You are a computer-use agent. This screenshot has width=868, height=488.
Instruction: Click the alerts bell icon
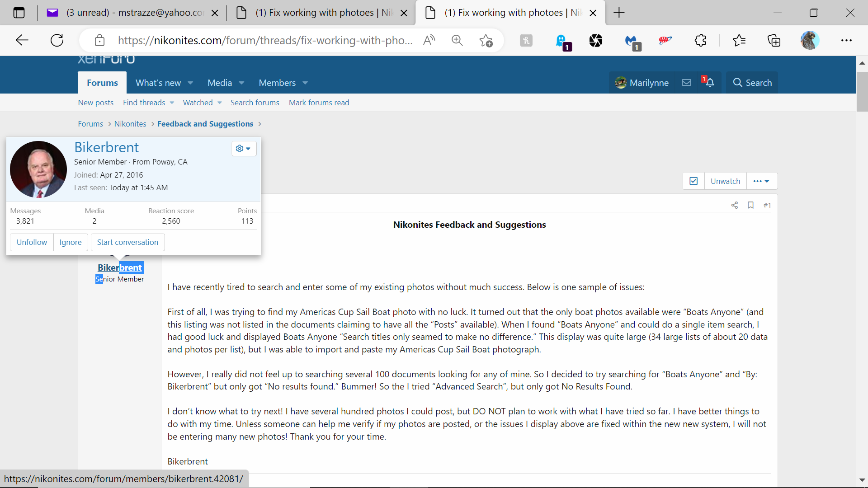[x=710, y=83]
